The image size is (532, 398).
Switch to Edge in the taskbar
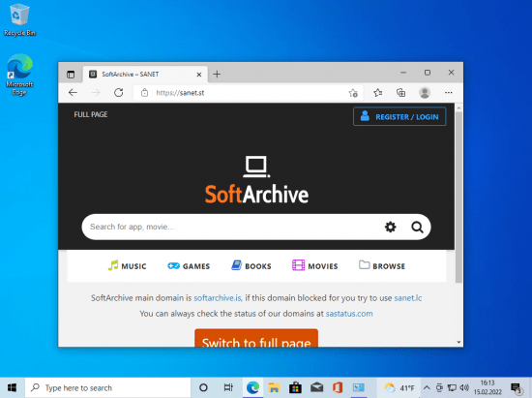[252, 387]
